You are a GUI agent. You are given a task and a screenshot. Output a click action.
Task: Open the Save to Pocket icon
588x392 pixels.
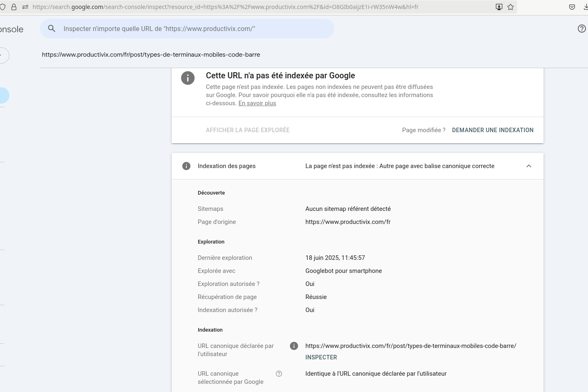coord(572,7)
